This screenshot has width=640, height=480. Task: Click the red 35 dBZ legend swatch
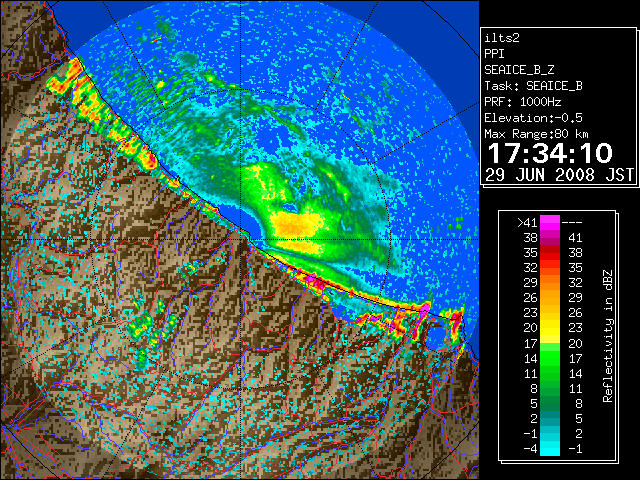[550, 253]
